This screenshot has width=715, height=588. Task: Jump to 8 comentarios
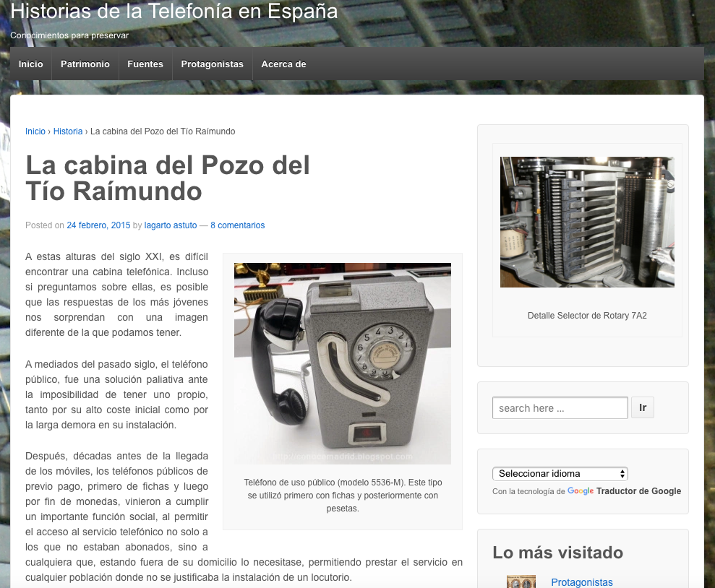(237, 225)
